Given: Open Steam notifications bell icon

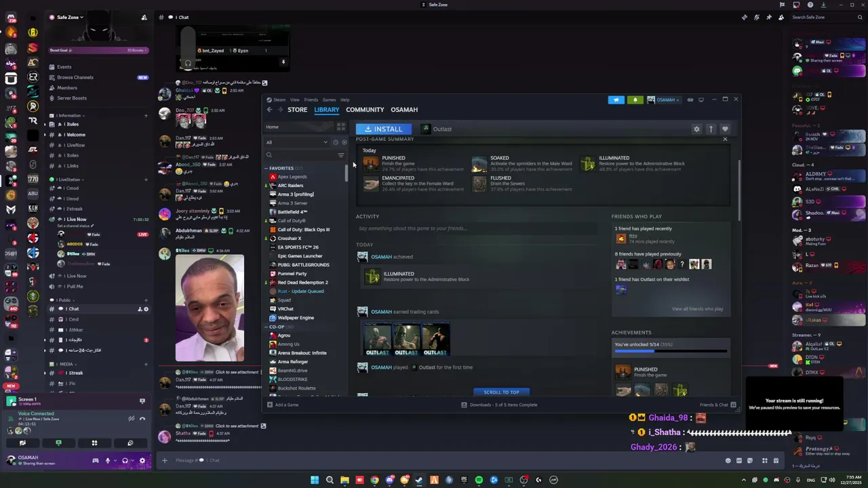Looking at the screenshot, I should tap(635, 100).
